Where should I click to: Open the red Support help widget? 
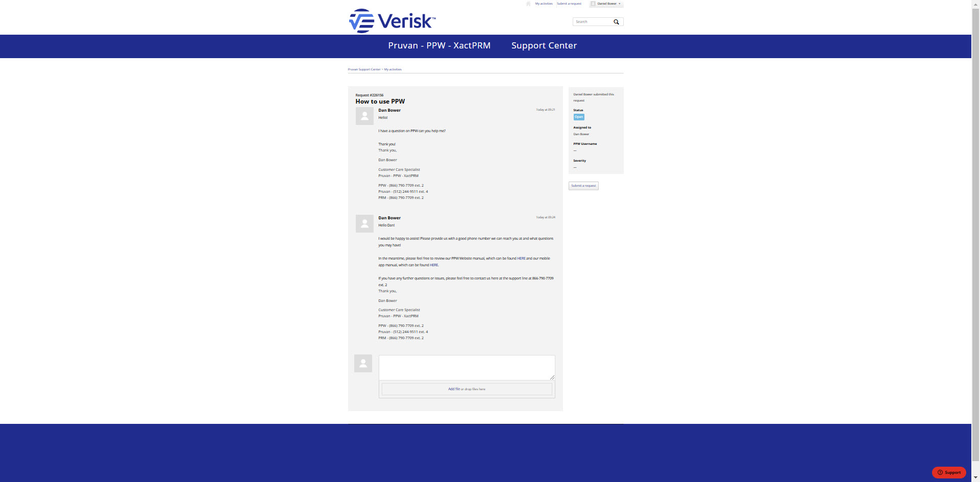949,472
